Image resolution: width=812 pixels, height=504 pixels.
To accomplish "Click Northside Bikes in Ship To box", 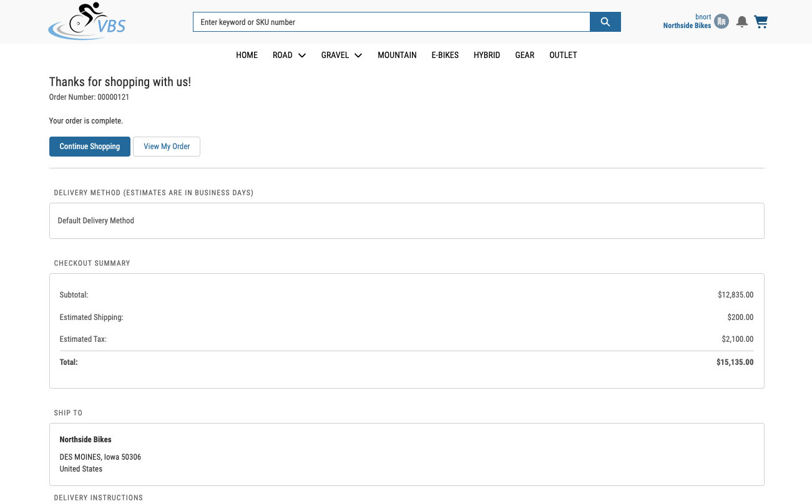I will (86, 440).
